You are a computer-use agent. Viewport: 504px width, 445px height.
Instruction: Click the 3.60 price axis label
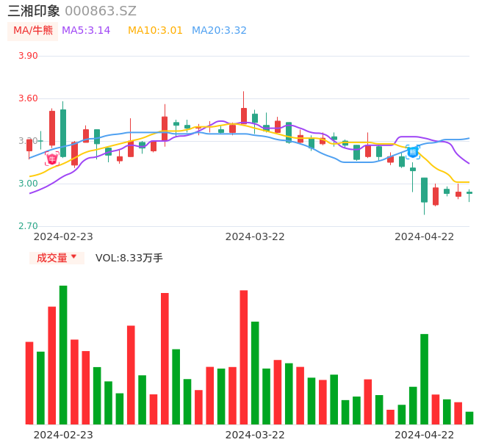[x=28, y=98]
